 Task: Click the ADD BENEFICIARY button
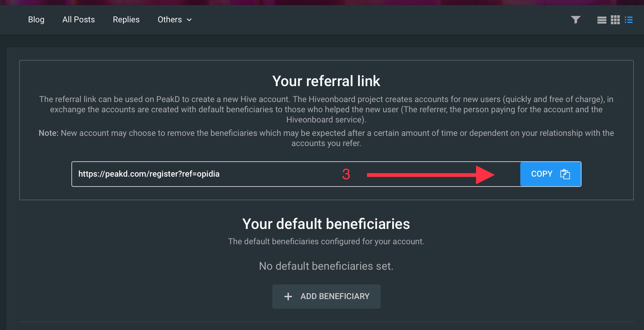326,297
